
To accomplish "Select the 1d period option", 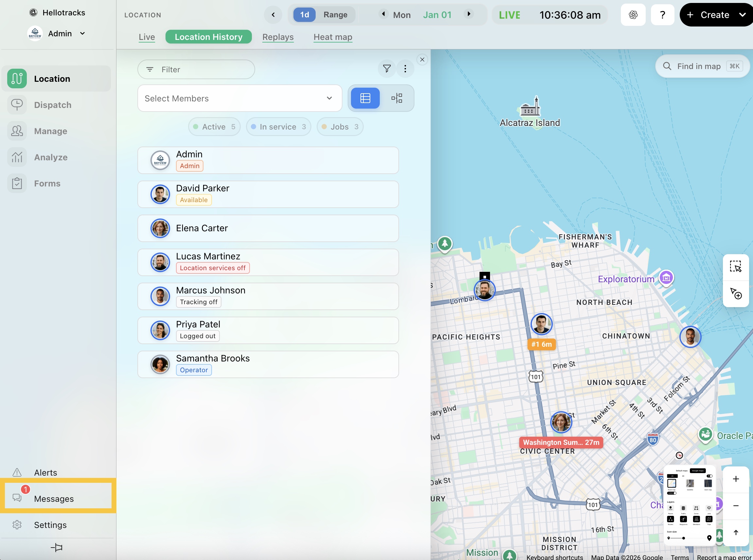I will (x=304, y=15).
